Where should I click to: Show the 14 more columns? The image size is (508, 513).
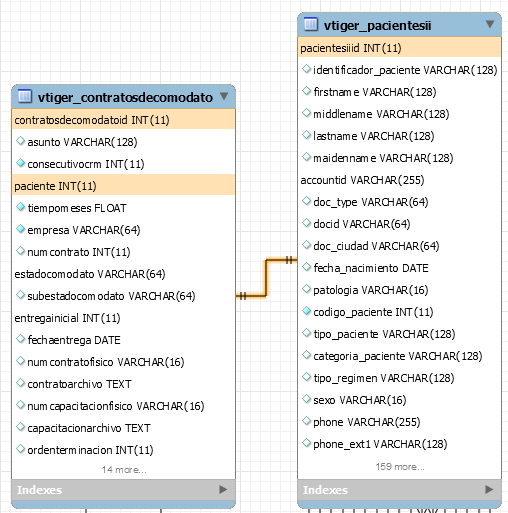click(x=124, y=470)
